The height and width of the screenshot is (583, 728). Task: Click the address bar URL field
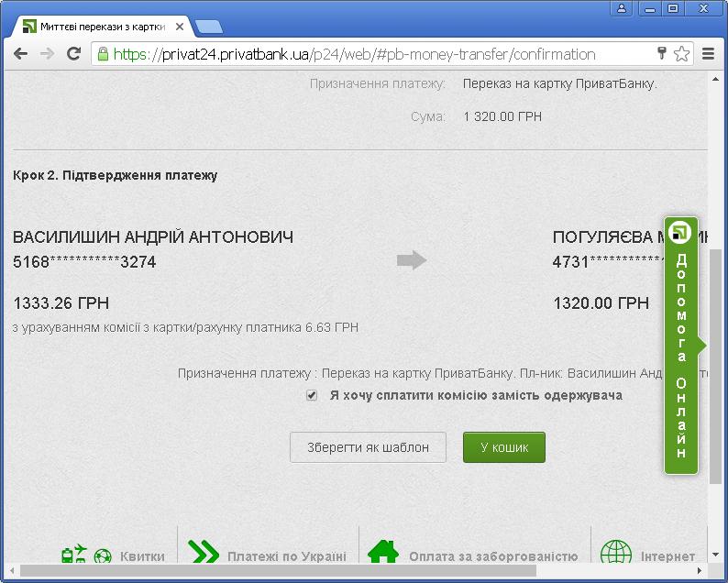coord(367,54)
